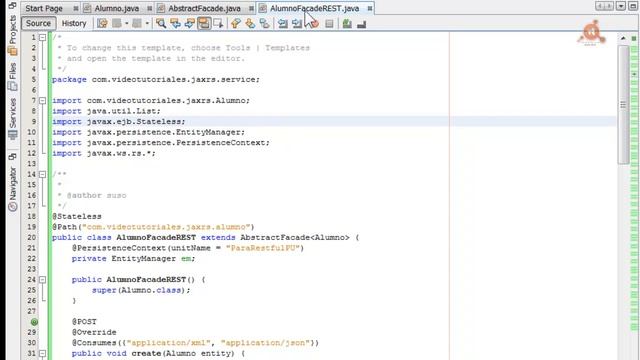Click the '@POST' annotation
The height and width of the screenshot is (360, 640).
(84, 322)
